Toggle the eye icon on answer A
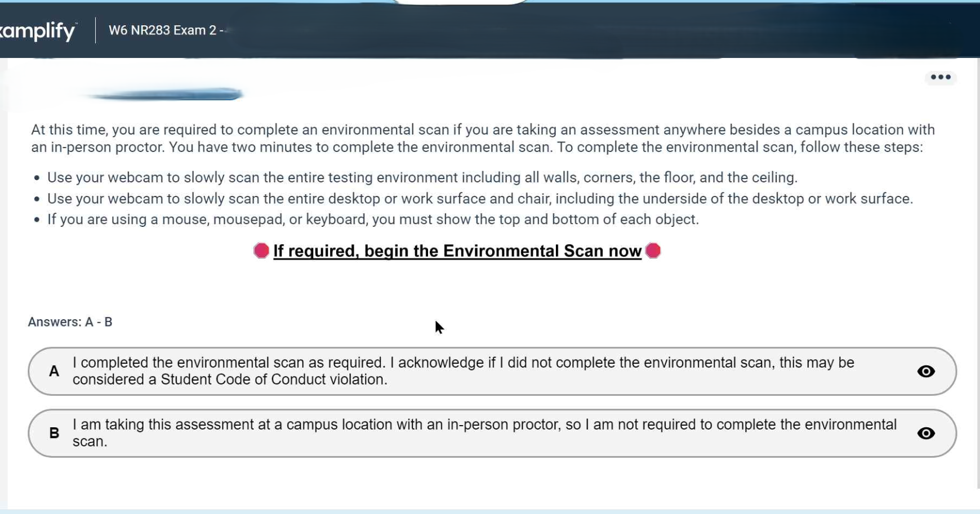 click(x=925, y=372)
